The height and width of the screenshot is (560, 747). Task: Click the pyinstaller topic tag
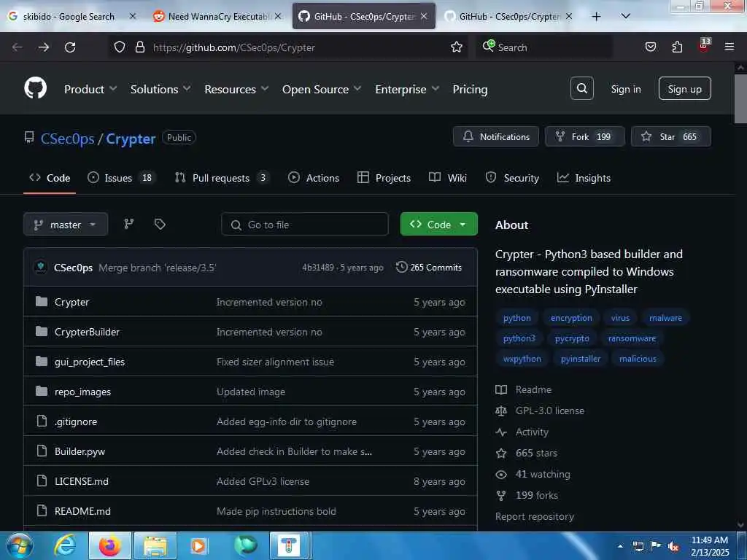tap(580, 359)
